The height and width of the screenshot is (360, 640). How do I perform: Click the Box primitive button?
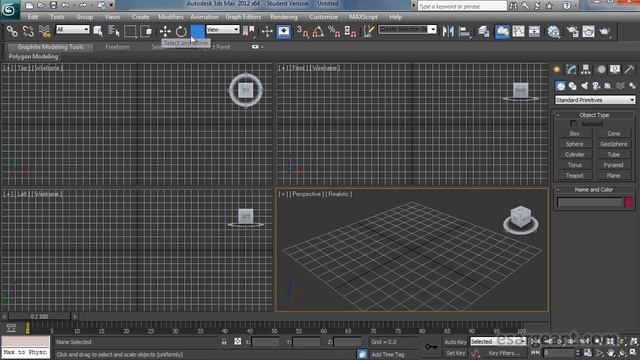point(574,133)
